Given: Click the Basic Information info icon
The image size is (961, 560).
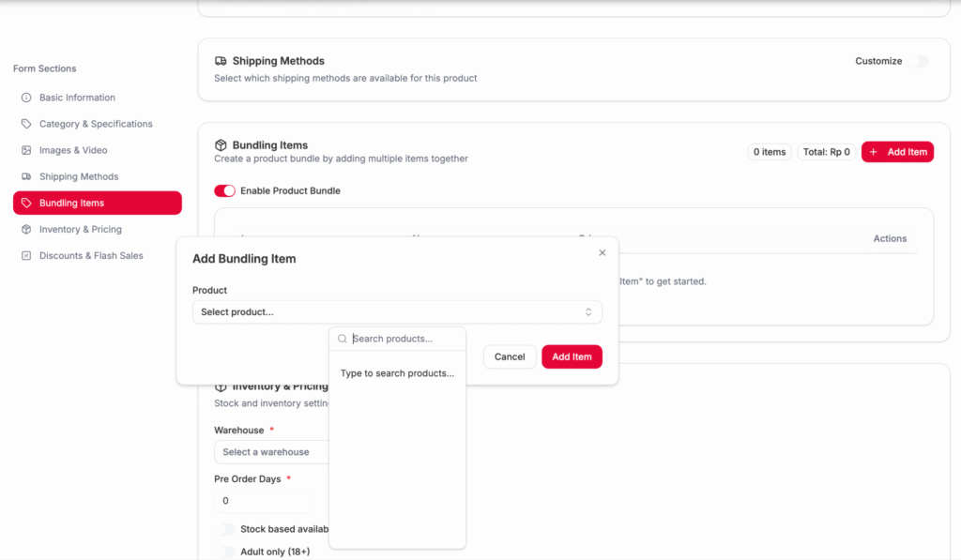Looking at the screenshot, I should pos(26,98).
